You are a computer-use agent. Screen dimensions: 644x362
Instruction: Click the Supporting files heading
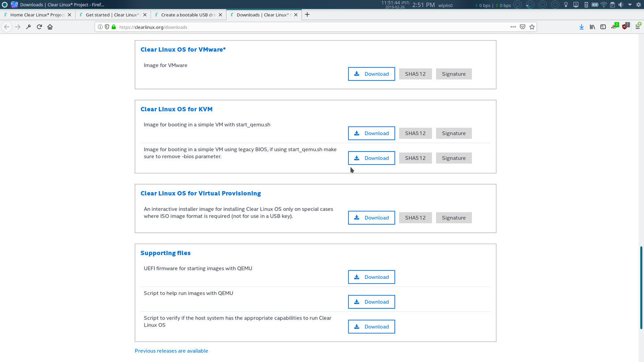[165, 253]
